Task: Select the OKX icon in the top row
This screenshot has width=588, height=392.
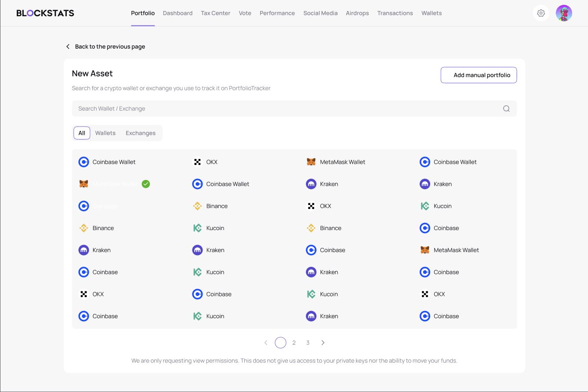Action: pos(197,162)
